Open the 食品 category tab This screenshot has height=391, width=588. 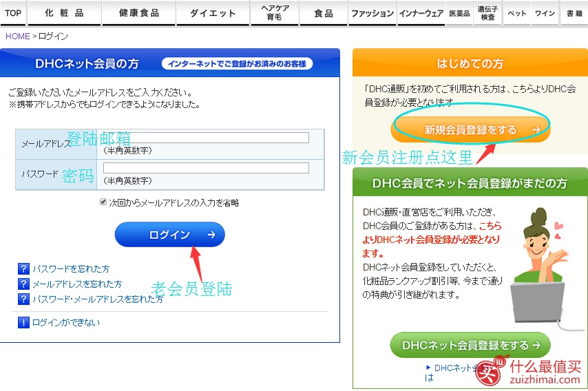pos(324,13)
